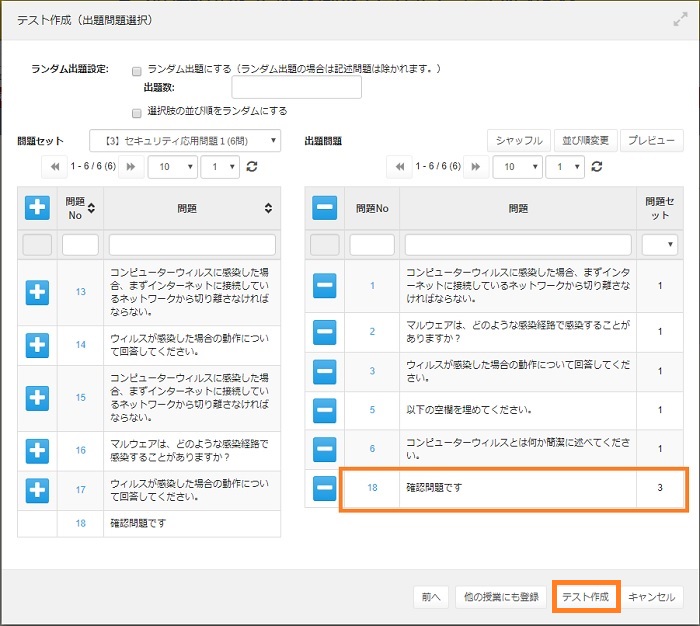Remove question 1 with its minus icon
Viewport: 700px width, 626px height.
coord(324,286)
